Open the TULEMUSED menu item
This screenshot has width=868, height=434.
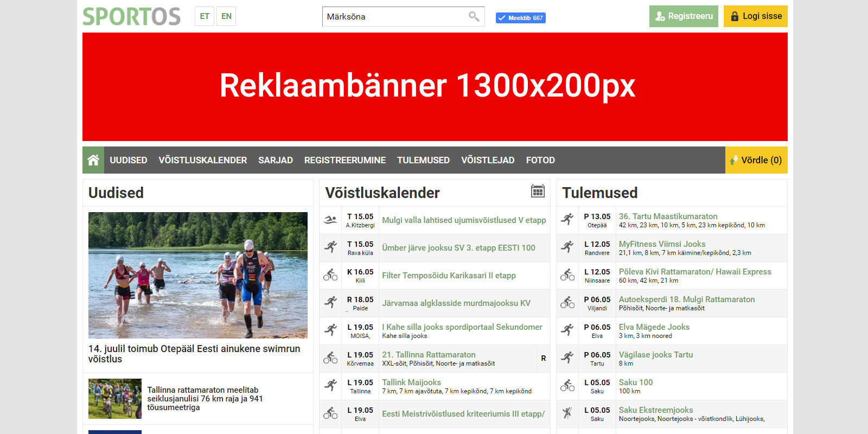coord(423,160)
